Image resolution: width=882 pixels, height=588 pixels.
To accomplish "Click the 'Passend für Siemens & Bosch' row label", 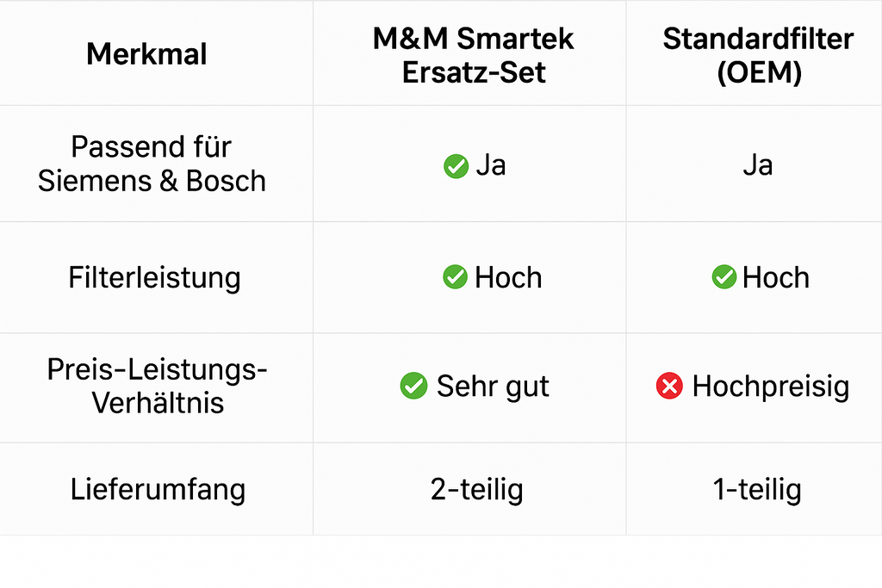I will point(152,164).
